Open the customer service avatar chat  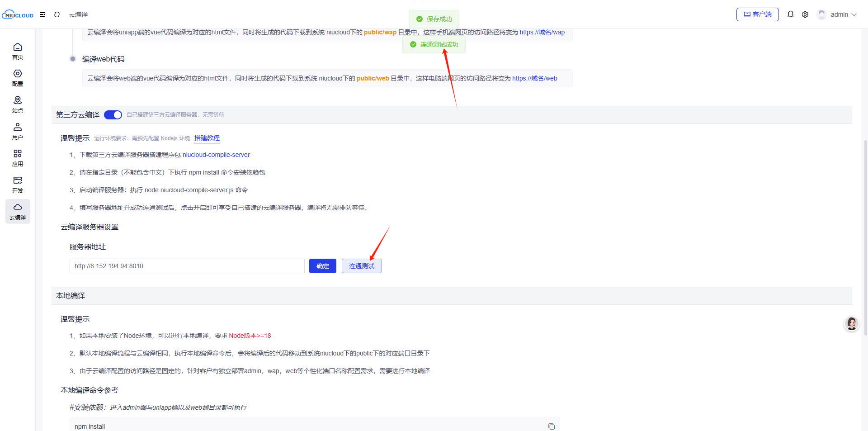851,324
